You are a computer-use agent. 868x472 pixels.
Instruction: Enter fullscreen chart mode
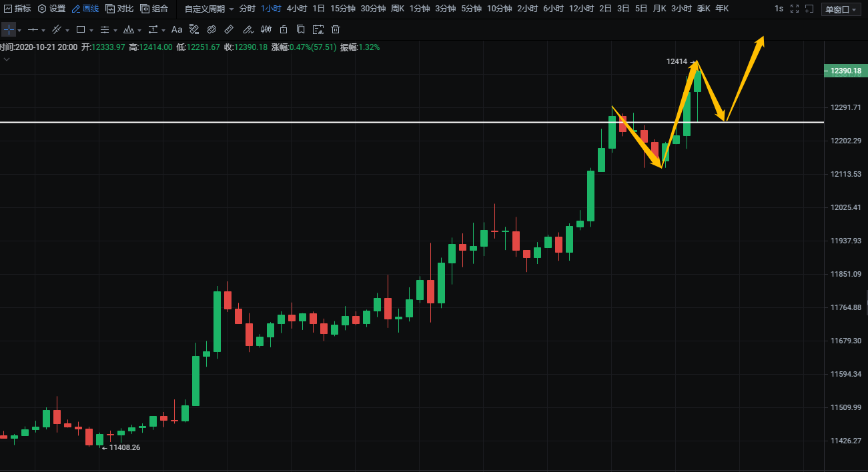coord(794,9)
